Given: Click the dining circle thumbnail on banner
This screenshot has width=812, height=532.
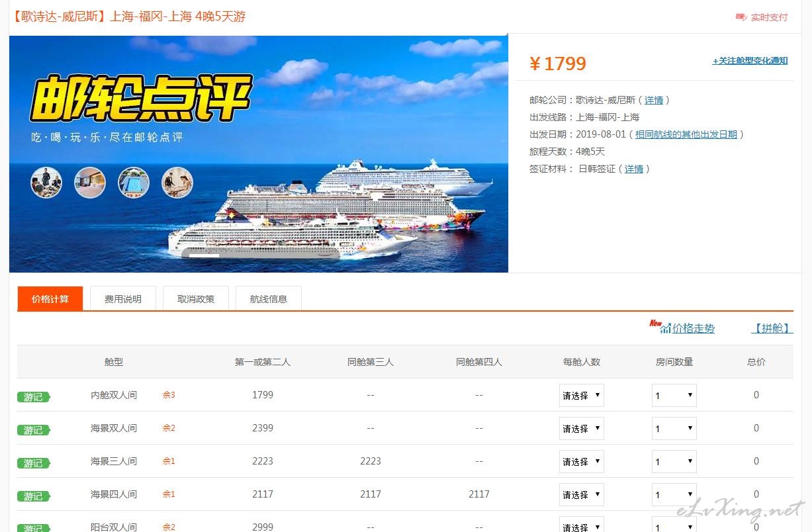Looking at the screenshot, I should click(46, 183).
